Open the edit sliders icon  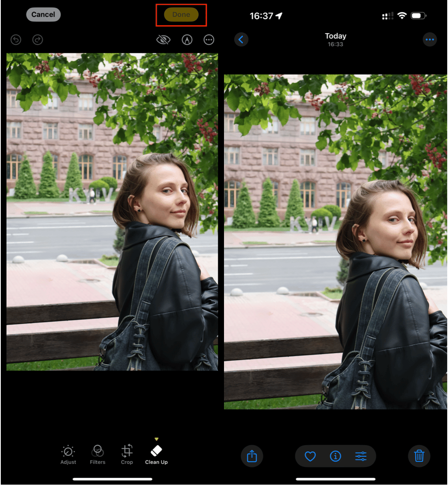point(361,456)
